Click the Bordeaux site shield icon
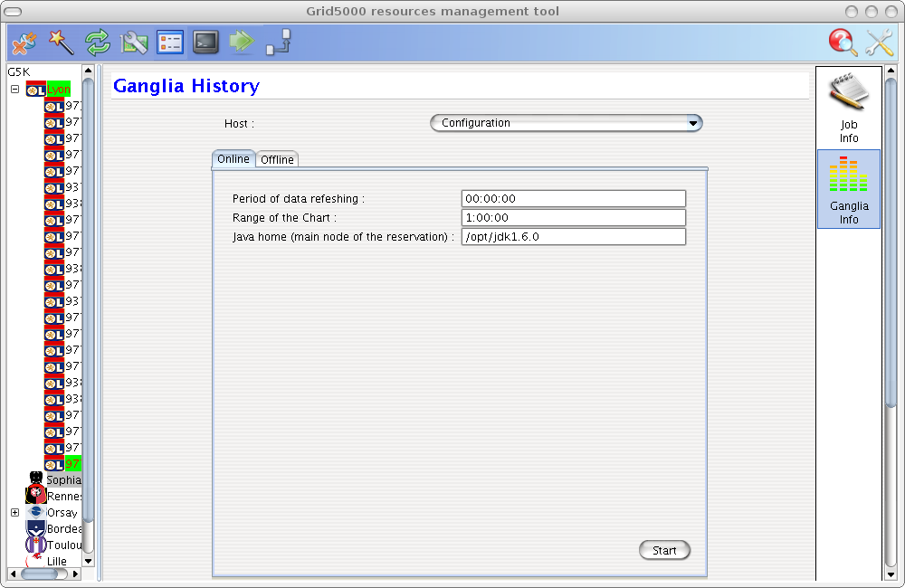905x588 pixels. point(36,528)
